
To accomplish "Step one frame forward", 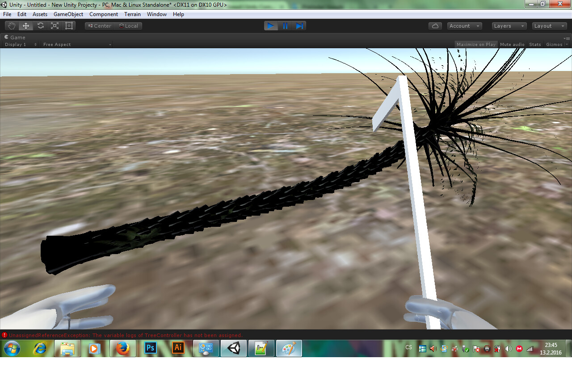I will (299, 25).
